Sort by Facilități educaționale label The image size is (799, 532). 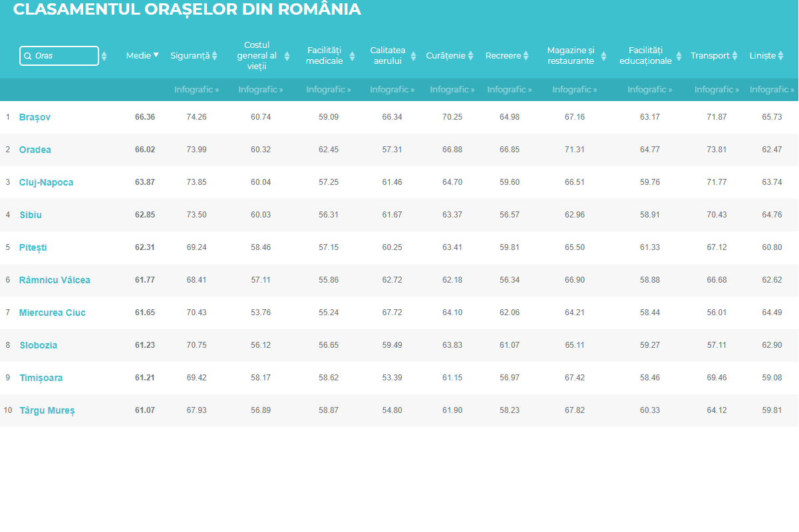[646, 56]
